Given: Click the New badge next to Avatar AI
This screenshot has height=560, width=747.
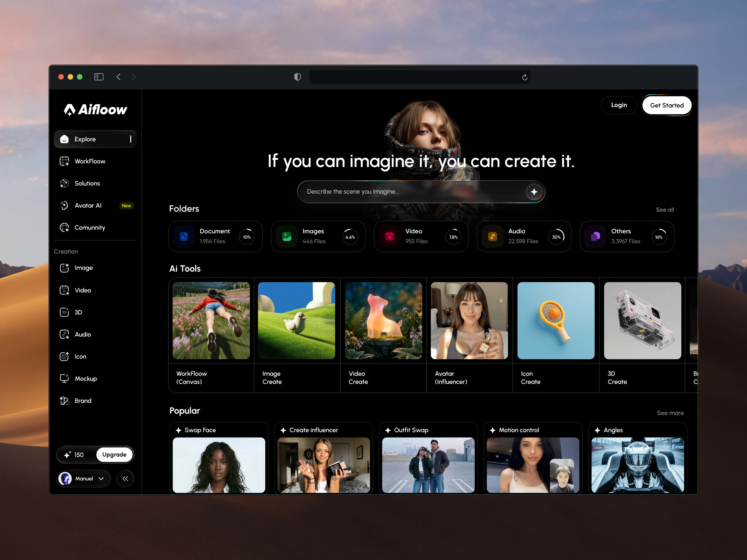Looking at the screenshot, I should 127,206.
